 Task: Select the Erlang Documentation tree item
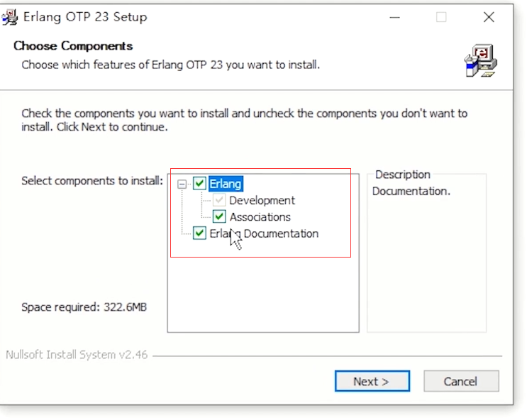click(264, 233)
